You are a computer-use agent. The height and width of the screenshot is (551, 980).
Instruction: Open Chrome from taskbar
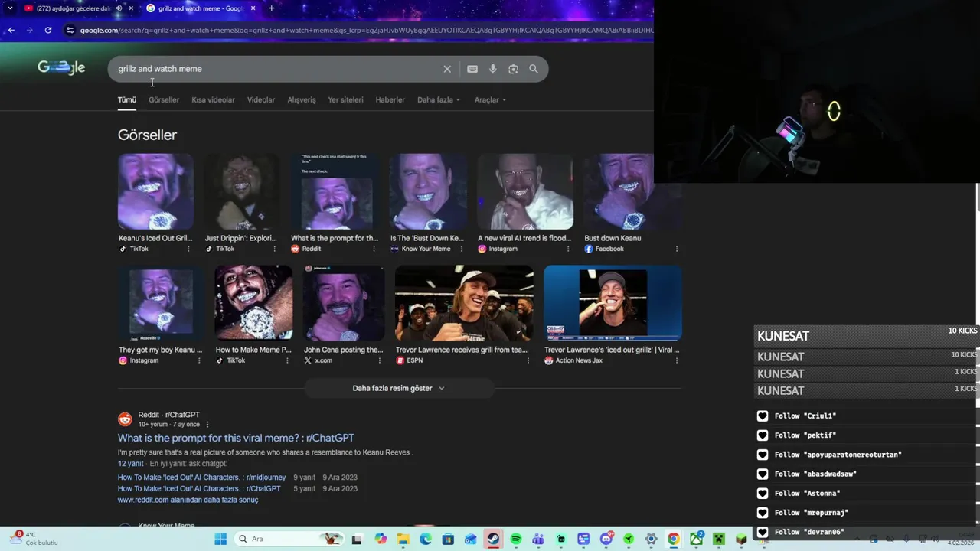(673, 539)
